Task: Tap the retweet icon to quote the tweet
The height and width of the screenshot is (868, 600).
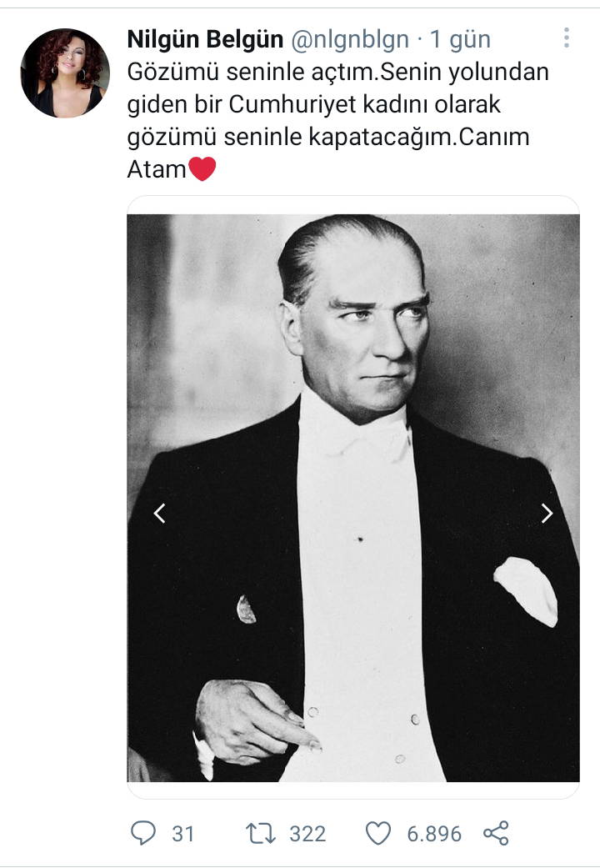Action: 261,830
